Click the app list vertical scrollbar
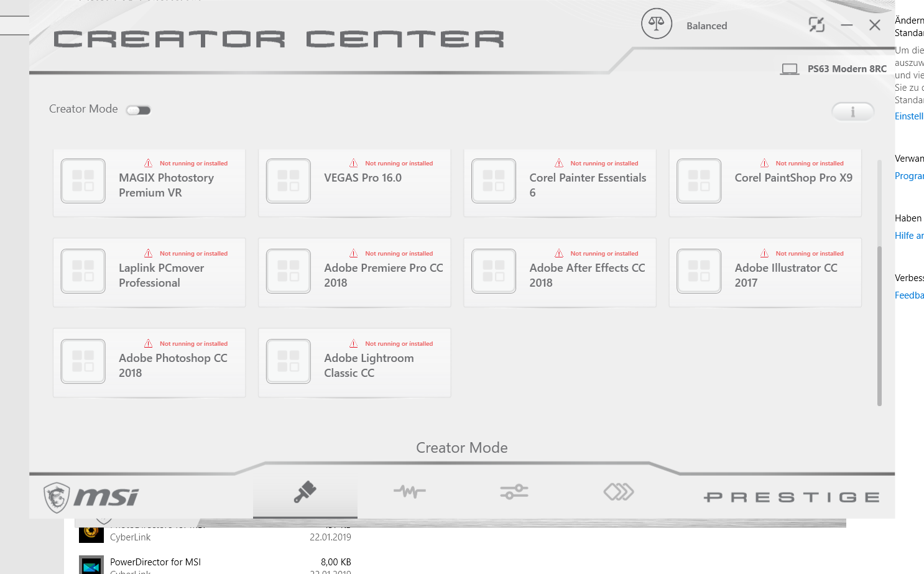924x574 pixels. 879,326
